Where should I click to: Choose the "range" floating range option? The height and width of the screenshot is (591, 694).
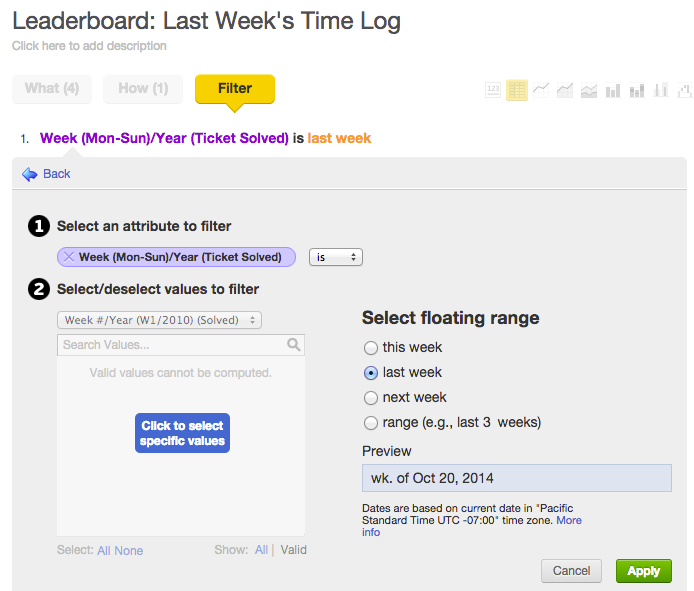point(371,423)
